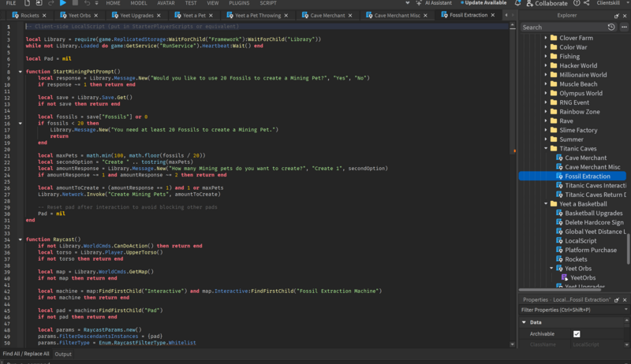Click the Explorer search history icon
Image resolution: width=631 pixels, height=364 pixels.
[611, 27]
